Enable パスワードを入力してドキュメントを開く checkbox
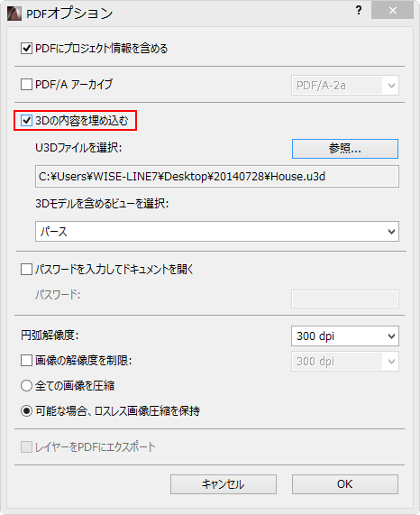The width and height of the screenshot is (420, 515). click(26, 270)
